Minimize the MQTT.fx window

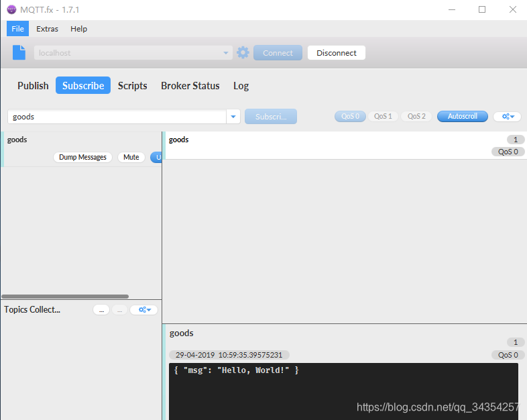tap(452, 10)
